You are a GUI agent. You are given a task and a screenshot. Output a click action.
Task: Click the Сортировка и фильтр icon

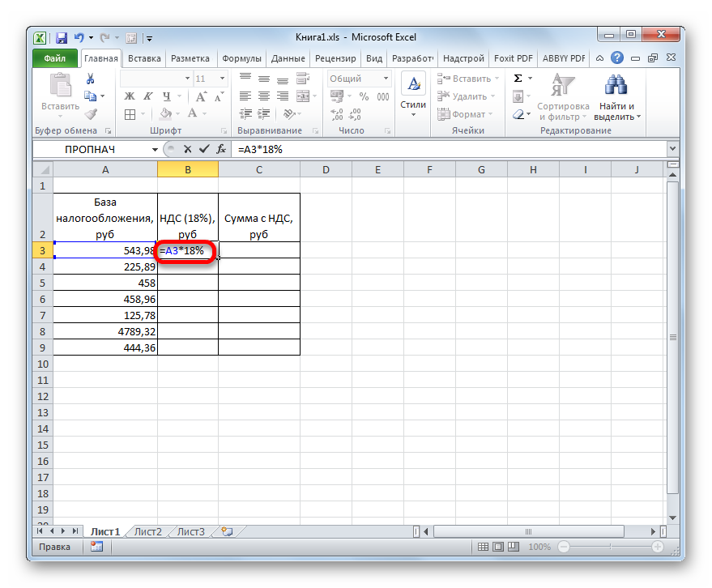[x=562, y=97]
